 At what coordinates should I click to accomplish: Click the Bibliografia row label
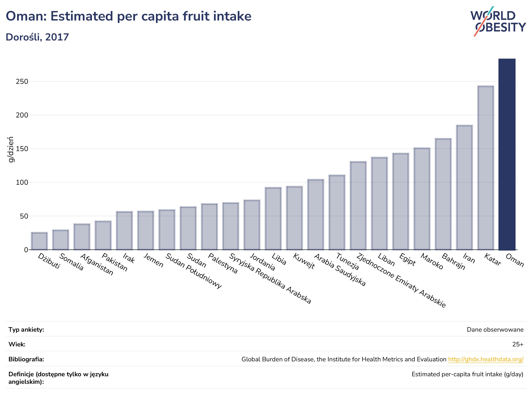[26, 359]
